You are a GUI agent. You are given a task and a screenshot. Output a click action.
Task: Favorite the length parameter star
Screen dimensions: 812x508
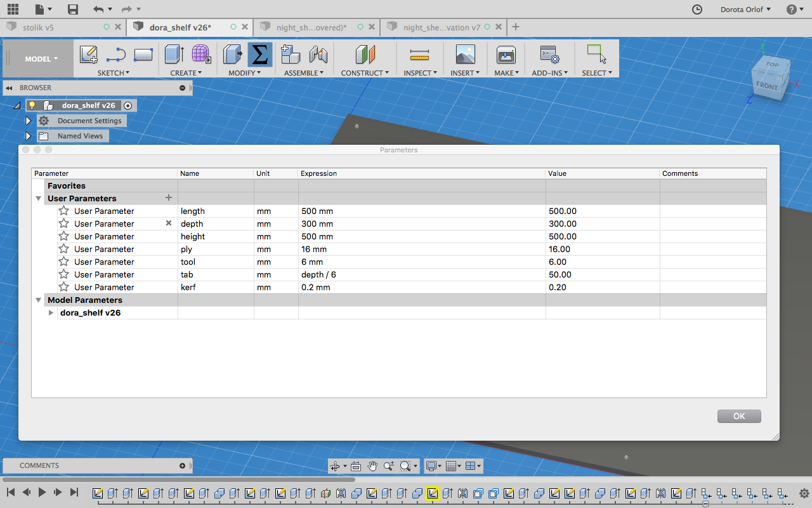pyautogui.click(x=63, y=211)
